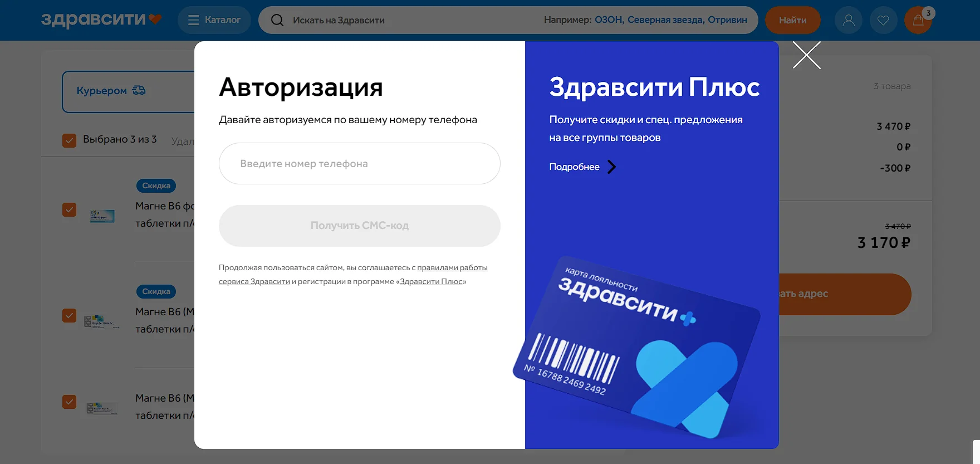Uncheck the first Магне B6 item checkbox
980x464 pixels.
69,210
